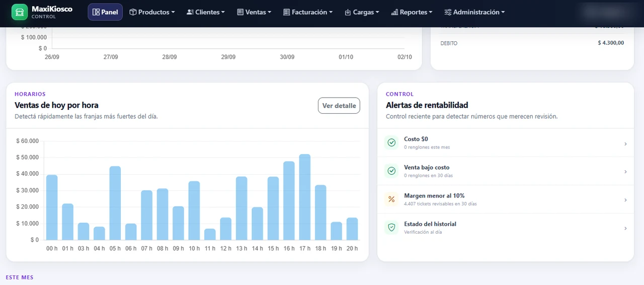The width and height of the screenshot is (644, 285).
Task: Open the Venta bajo costo alert row
Action: [505, 171]
